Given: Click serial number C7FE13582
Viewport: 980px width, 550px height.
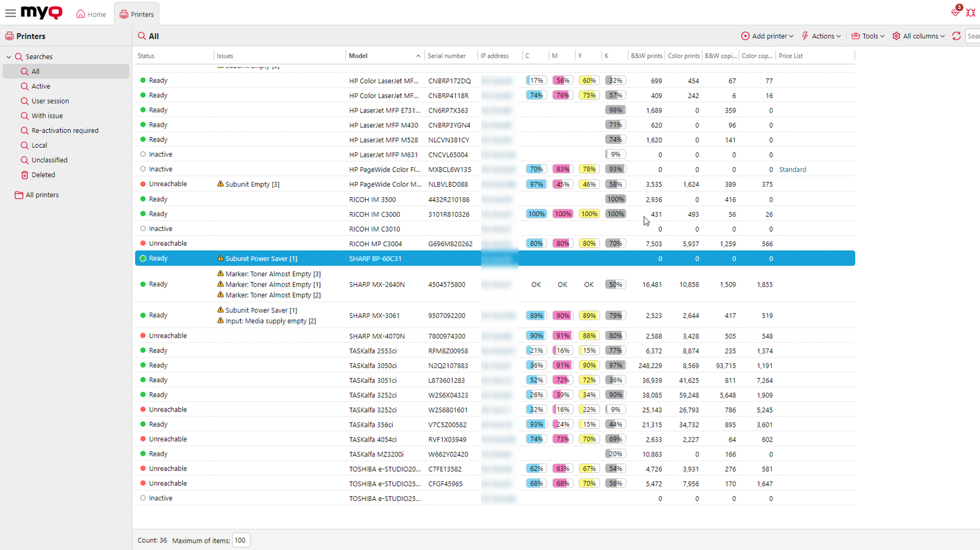Looking at the screenshot, I should coord(445,469).
